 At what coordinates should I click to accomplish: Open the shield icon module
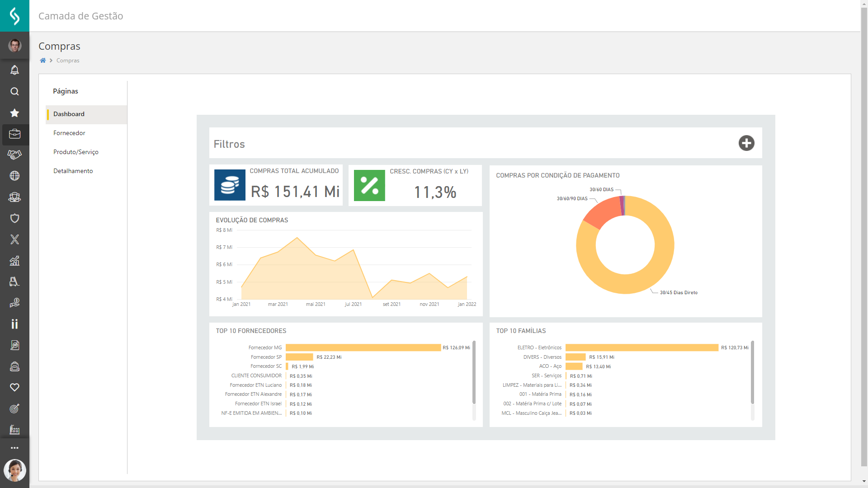pyautogui.click(x=14, y=218)
